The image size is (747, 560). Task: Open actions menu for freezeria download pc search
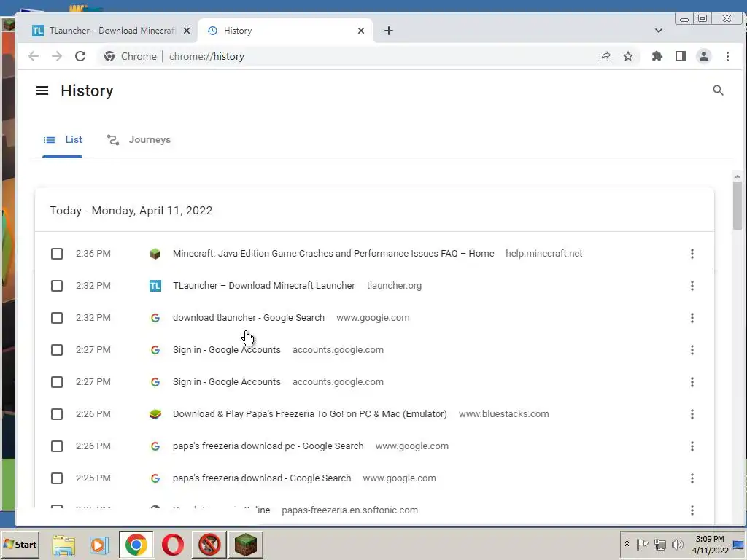tap(692, 446)
